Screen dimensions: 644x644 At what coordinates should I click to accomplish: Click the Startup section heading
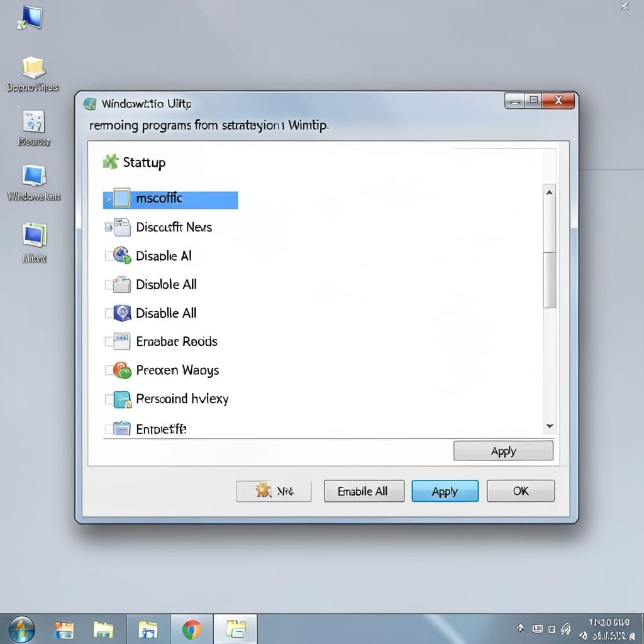click(144, 163)
